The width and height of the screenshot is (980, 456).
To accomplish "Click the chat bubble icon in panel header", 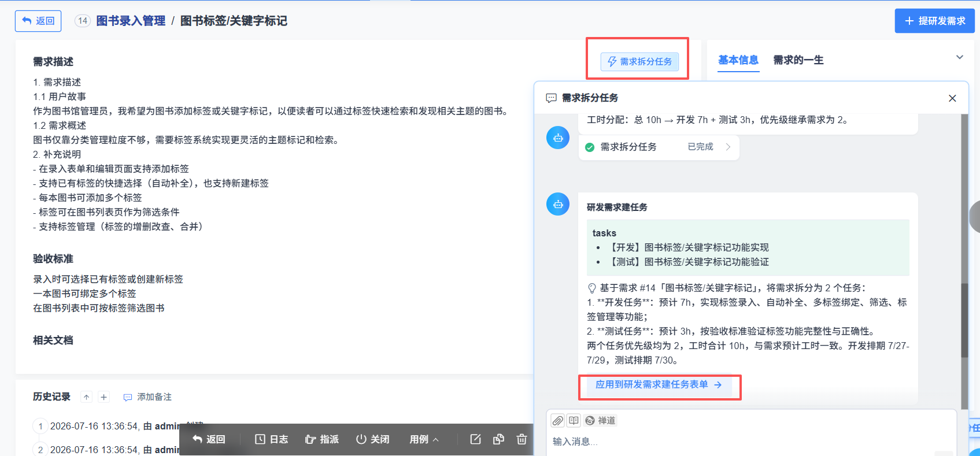I will coord(551,98).
